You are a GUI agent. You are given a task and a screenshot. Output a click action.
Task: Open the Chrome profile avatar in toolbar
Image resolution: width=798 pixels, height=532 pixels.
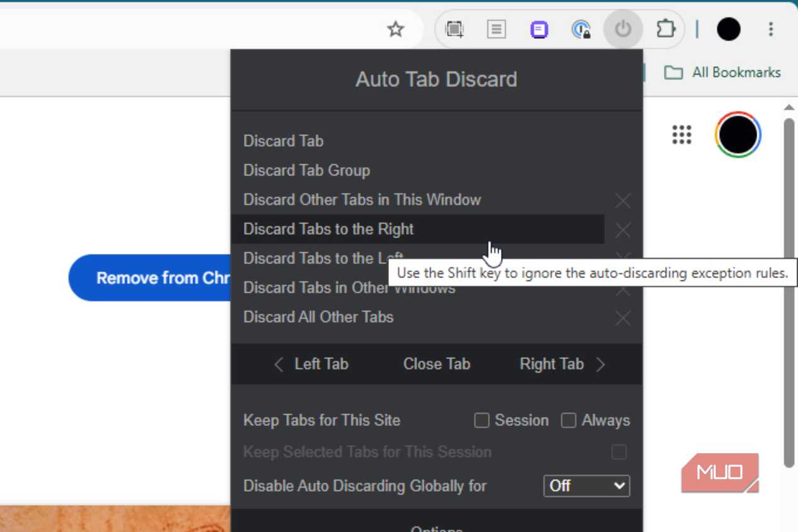click(728, 29)
